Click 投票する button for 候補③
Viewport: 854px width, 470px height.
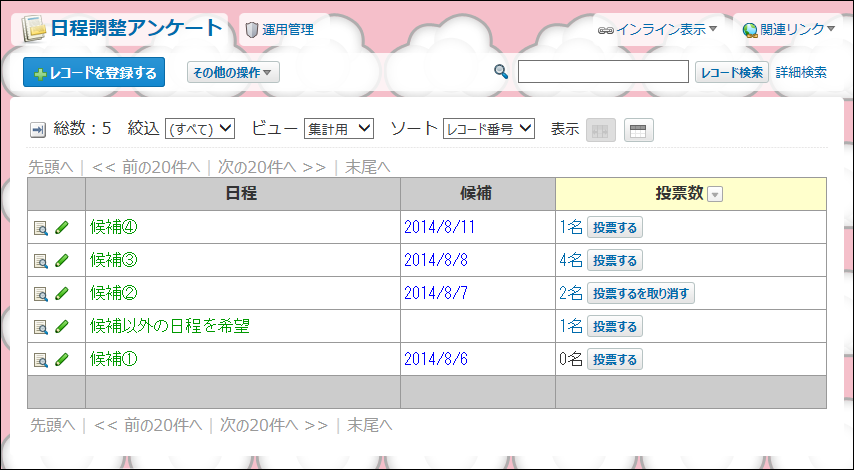point(615,260)
